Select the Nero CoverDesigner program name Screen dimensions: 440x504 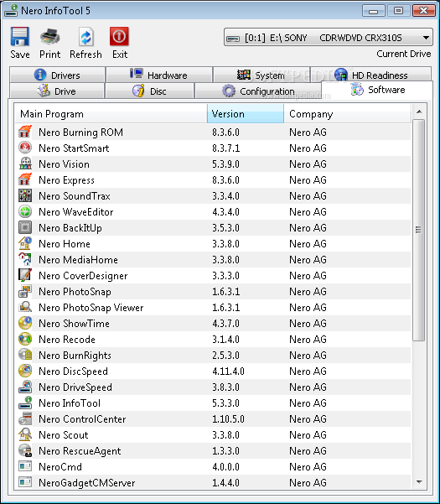click(83, 276)
